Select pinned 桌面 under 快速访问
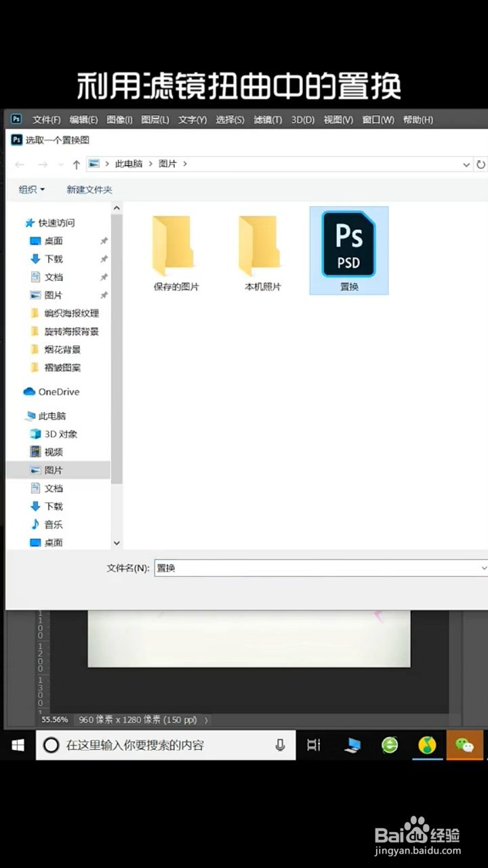Screen dimensions: 488x868 point(47,241)
